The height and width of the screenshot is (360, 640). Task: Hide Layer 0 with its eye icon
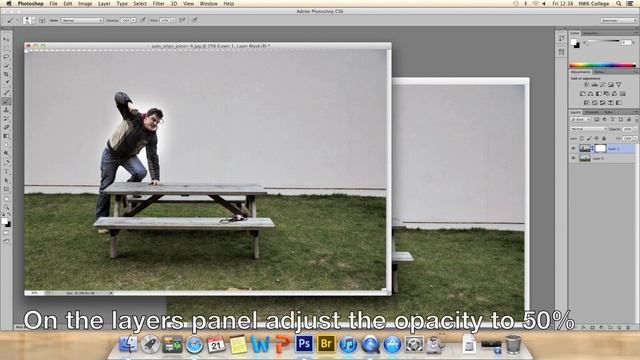click(573, 158)
